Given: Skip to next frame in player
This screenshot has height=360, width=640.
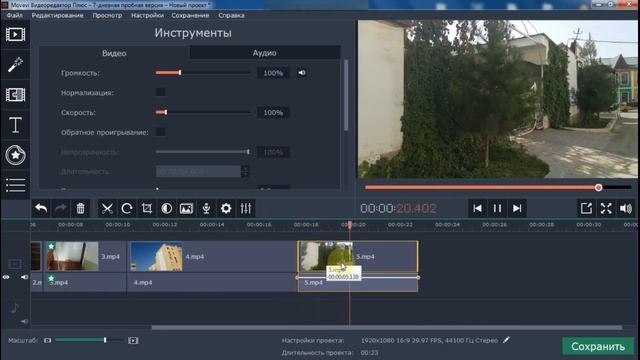Looking at the screenshot, I should tap(517, 209).
